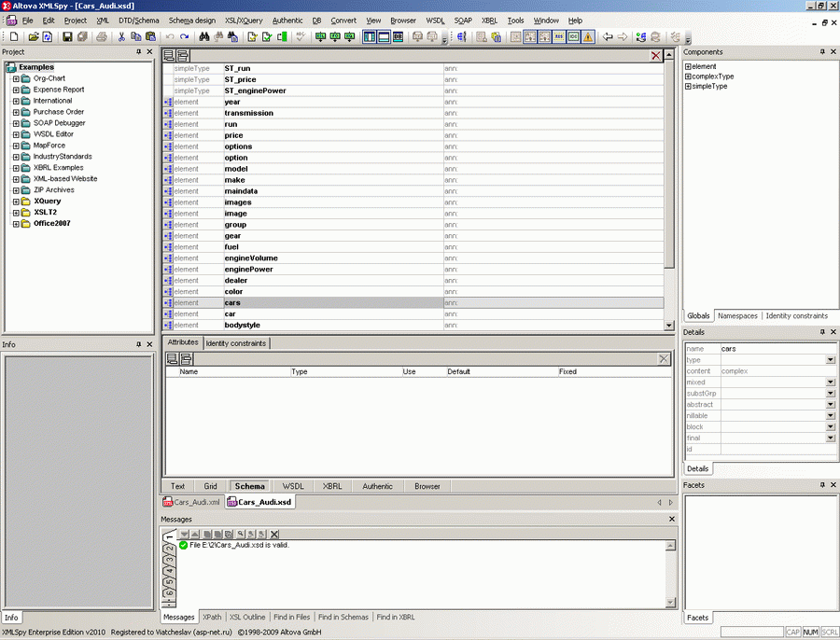Expand the complexType node in Components

[688, 77]
